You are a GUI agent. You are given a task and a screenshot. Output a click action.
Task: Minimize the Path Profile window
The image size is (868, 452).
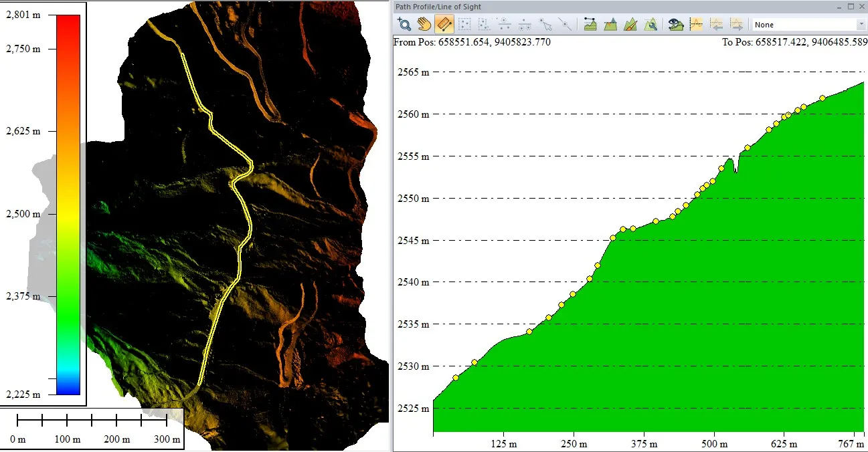839,7
